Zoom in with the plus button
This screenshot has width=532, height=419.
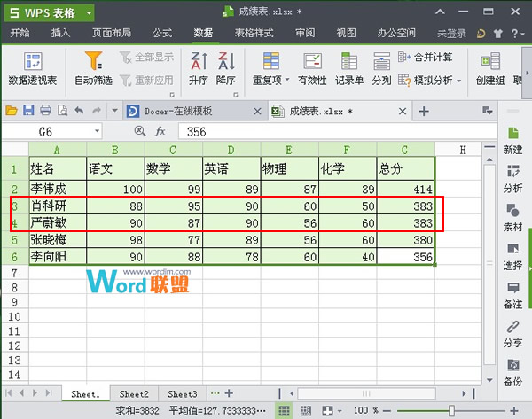click(514, 411)
